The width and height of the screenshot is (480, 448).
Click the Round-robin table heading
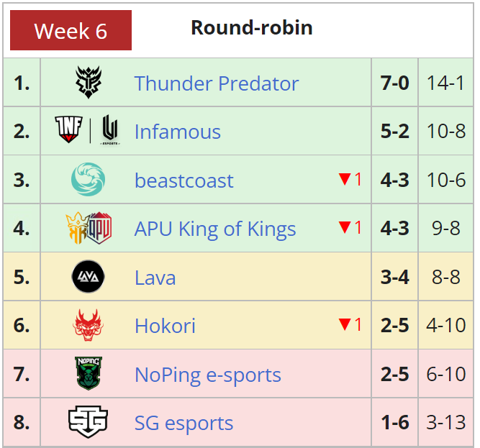[252, 27]
